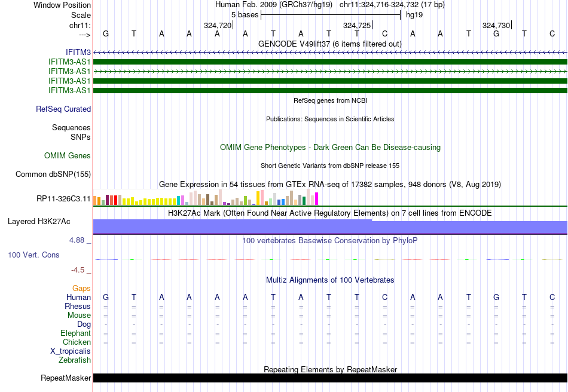Click the Mouse alignment row label
The height and width of the screenshot is (392, 568).
[x=79, y=316]
